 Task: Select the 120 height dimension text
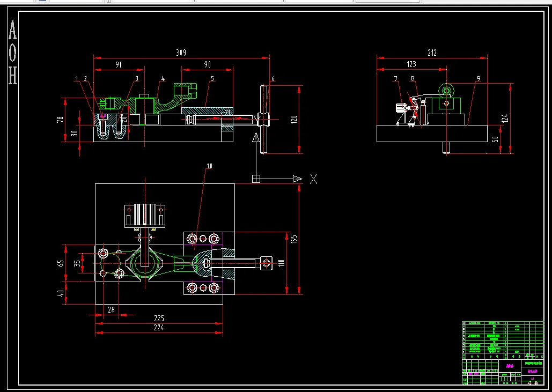[x=295, y=119]
